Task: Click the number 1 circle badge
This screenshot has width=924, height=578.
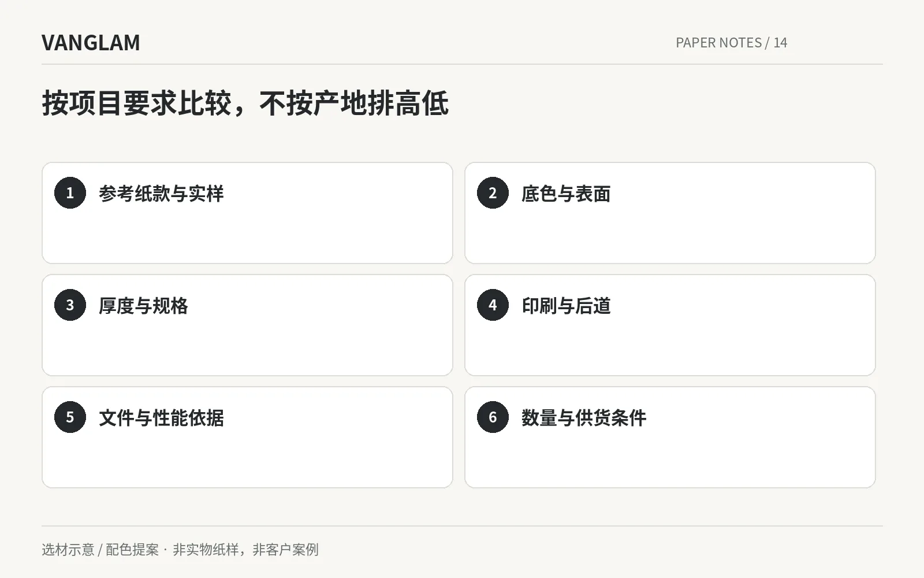Action: (70, 192)
